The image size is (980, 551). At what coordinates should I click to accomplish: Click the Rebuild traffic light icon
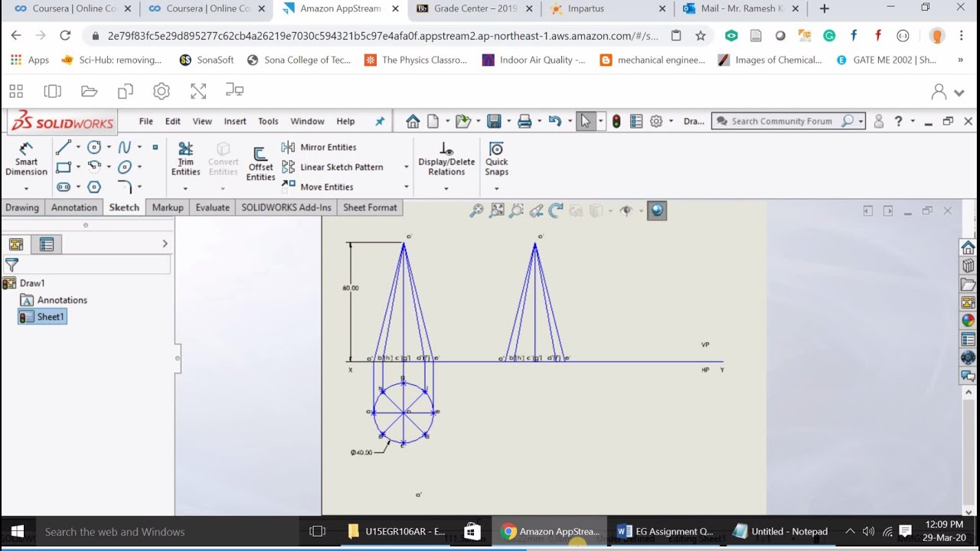click(616, 121)
